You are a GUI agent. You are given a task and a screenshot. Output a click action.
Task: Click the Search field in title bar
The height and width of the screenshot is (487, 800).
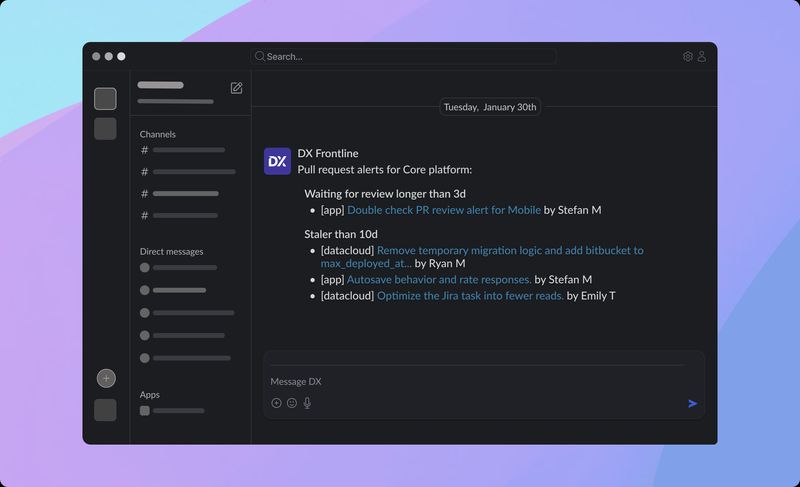pos(403,57)
